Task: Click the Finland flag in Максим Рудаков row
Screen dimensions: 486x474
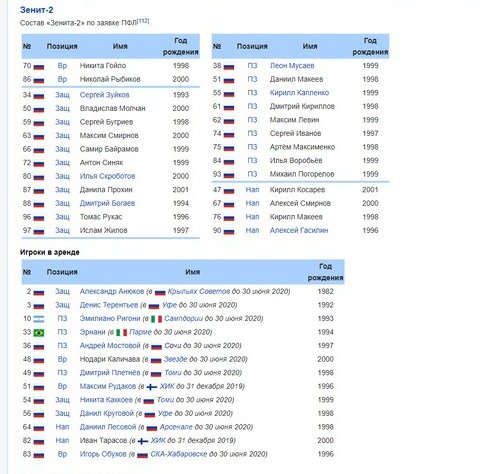Action: coord(152,387)
